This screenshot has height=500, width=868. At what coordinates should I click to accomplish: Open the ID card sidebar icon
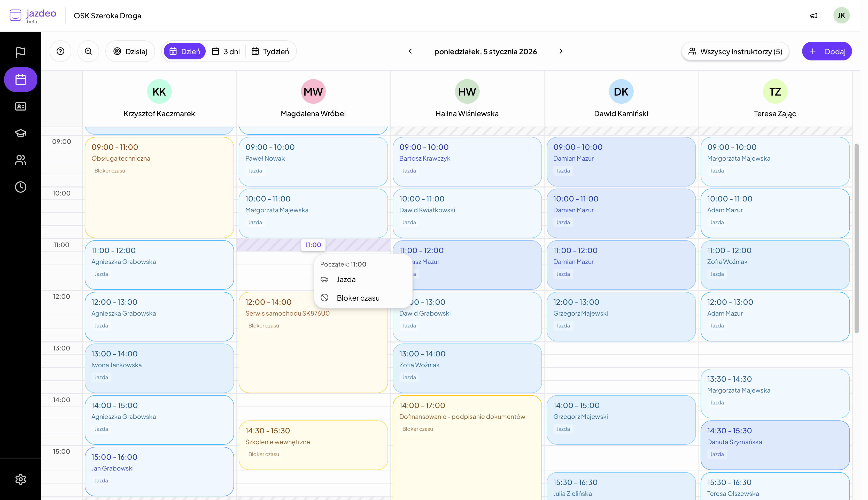point(21,106)
